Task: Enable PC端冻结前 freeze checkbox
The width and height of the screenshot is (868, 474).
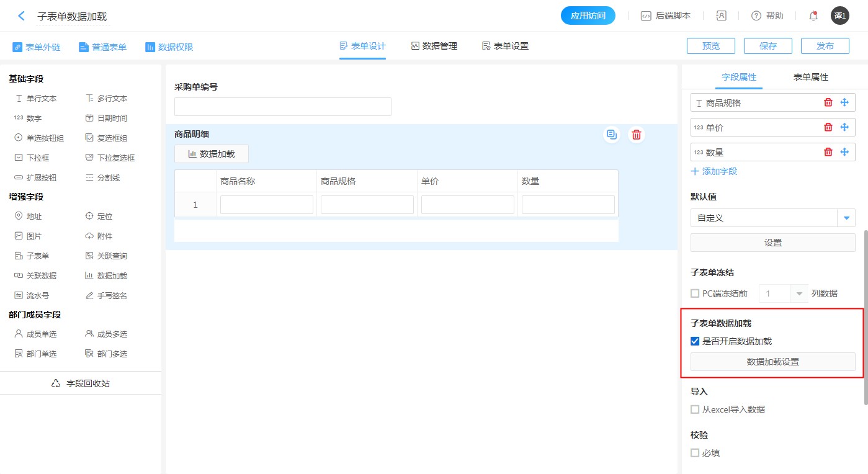Action: [695, 293]
